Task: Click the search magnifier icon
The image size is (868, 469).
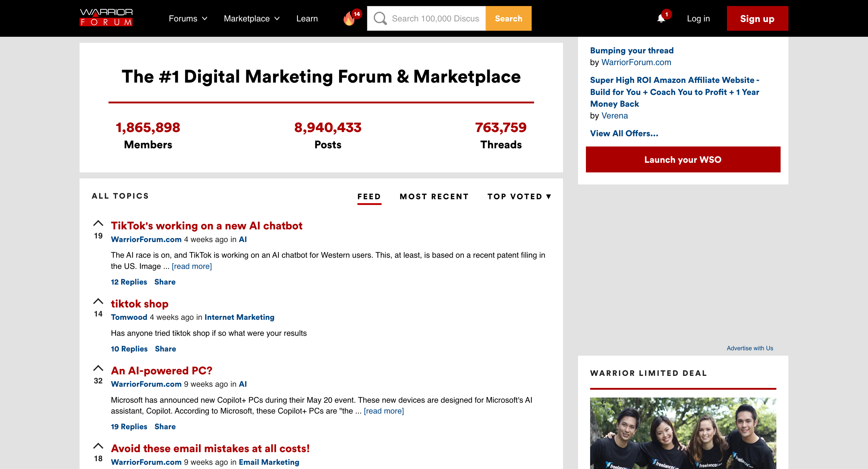Action: coord(380,18)
